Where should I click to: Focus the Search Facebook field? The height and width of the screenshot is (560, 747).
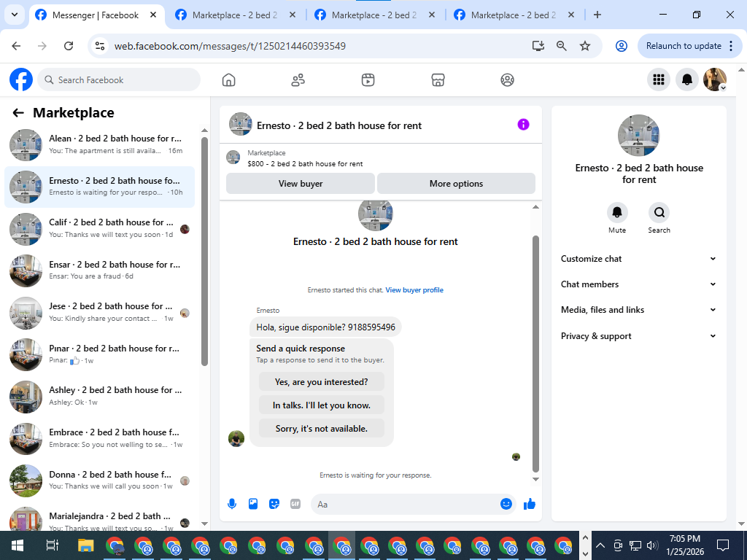click(119, 80)
